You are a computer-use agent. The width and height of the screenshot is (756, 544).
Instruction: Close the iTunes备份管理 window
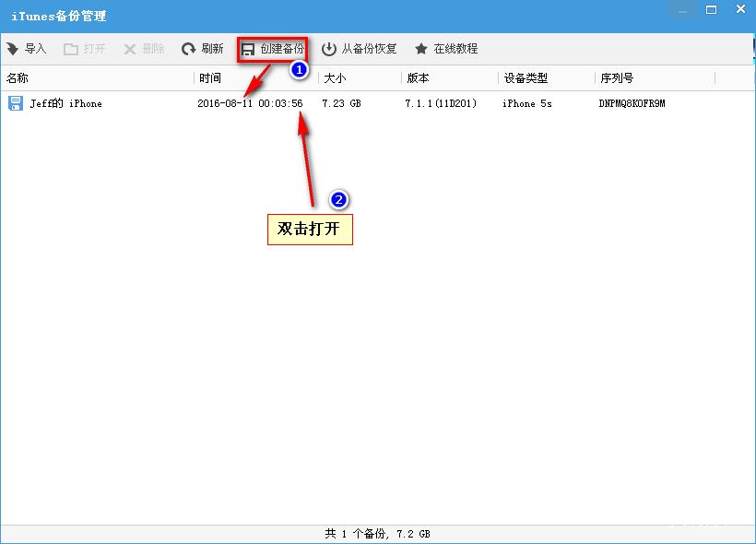click(739, 10)
